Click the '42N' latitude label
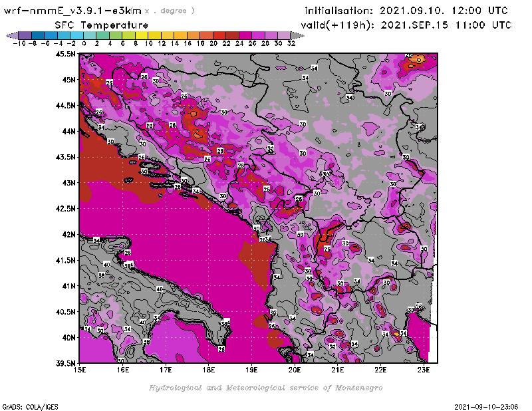This screenshot has width=532, height=411. [x=68, y=235]
